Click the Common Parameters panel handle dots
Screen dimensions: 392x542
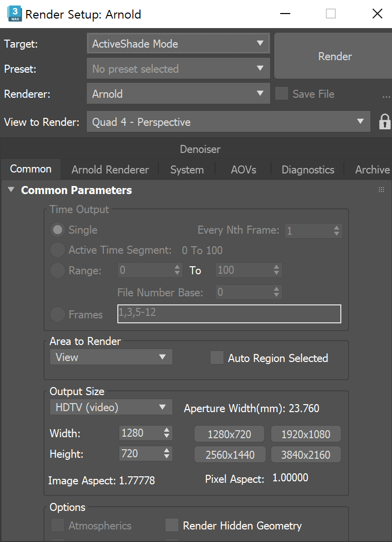coord(381,190)
